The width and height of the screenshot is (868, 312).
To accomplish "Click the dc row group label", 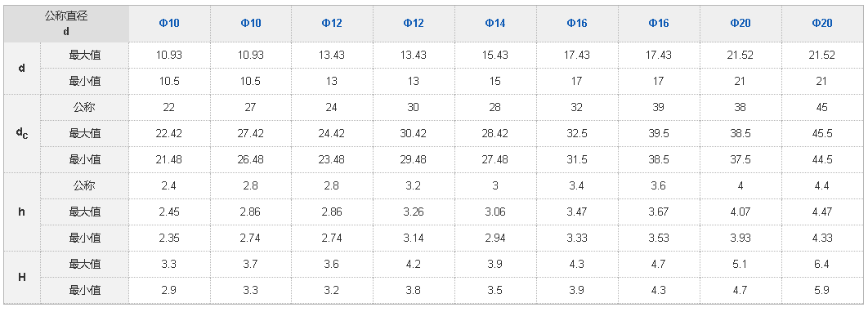I will pyautogui.click(x=22, y=133).
